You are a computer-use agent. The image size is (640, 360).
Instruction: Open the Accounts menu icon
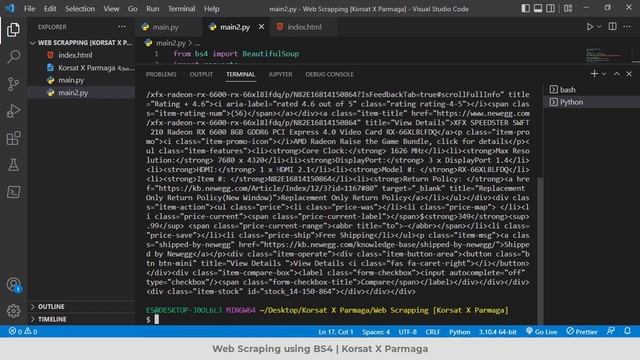pos(13,284)
